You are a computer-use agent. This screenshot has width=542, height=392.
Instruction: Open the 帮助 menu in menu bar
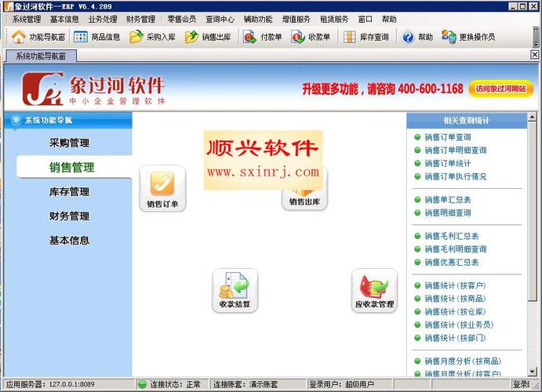pos(389,20)
